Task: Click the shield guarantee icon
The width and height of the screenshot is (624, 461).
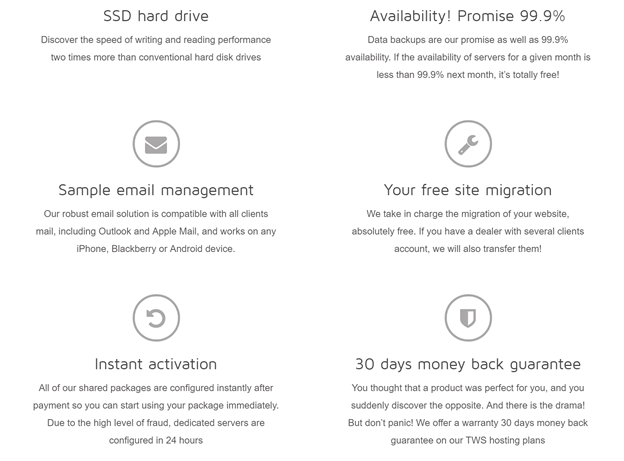Action: pos(468,318)
